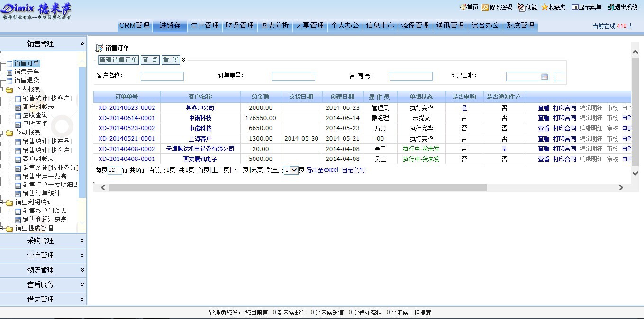Open 销售开单 document icon in sidebar
644x319 pixels.
coord(9,72)
